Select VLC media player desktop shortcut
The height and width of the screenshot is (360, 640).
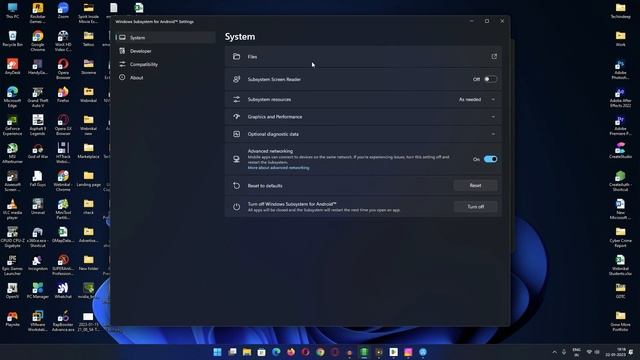(12, 209)
